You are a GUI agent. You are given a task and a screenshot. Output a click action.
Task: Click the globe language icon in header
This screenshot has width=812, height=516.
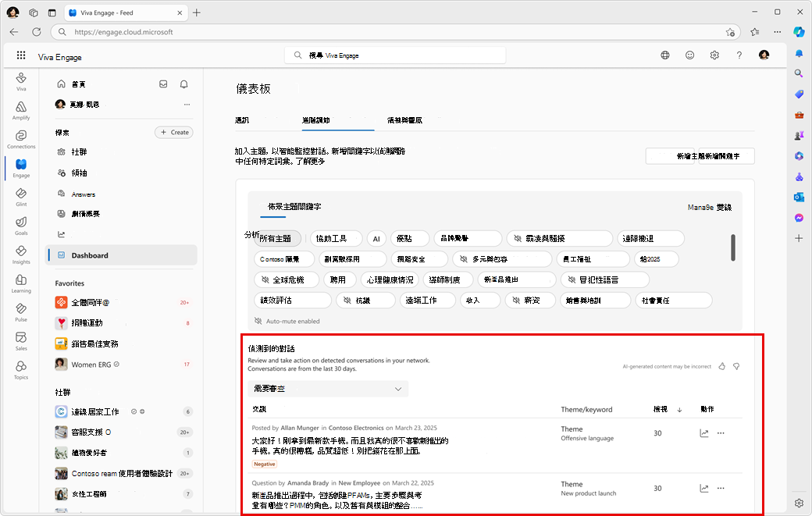tap(665, 55)
